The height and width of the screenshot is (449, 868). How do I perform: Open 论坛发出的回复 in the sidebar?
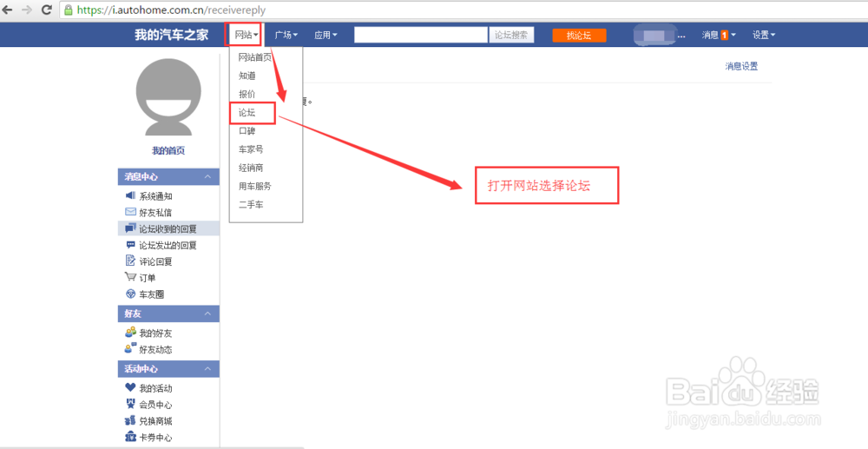pos(168,245)
